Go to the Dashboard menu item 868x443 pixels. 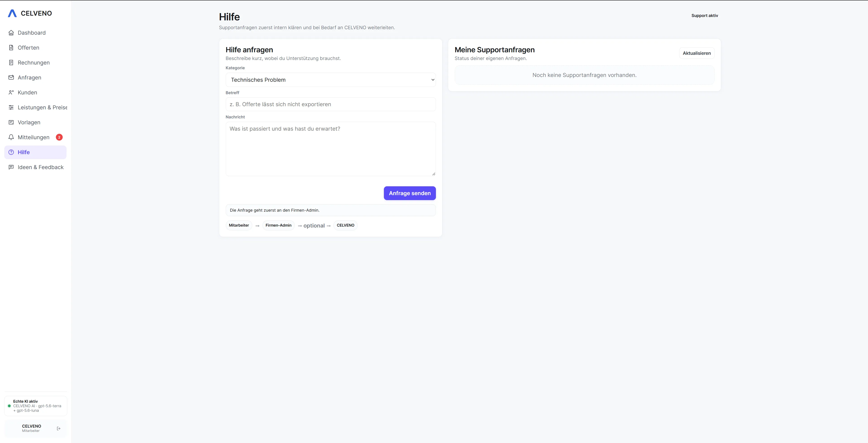coord(35,33)
